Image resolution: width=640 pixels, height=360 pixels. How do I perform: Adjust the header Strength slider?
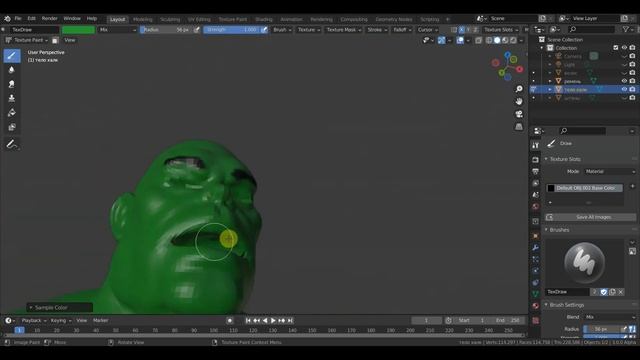(x=231, y=30)
